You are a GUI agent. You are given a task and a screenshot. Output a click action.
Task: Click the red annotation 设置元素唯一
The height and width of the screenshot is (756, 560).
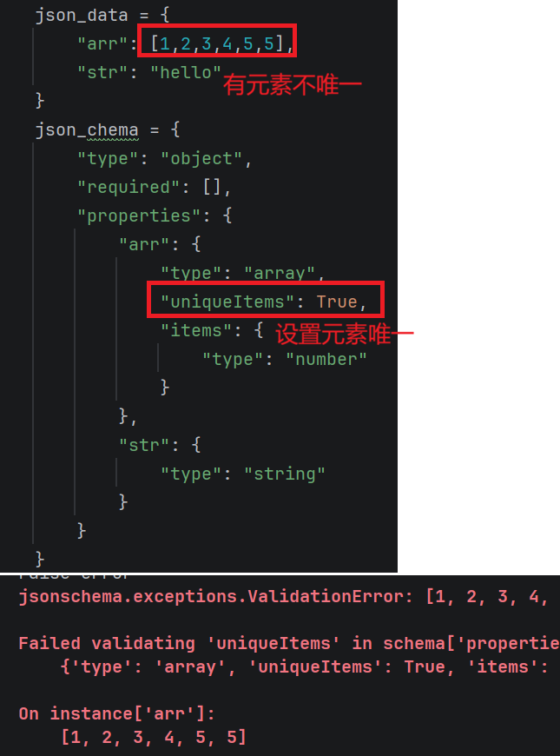345,335
